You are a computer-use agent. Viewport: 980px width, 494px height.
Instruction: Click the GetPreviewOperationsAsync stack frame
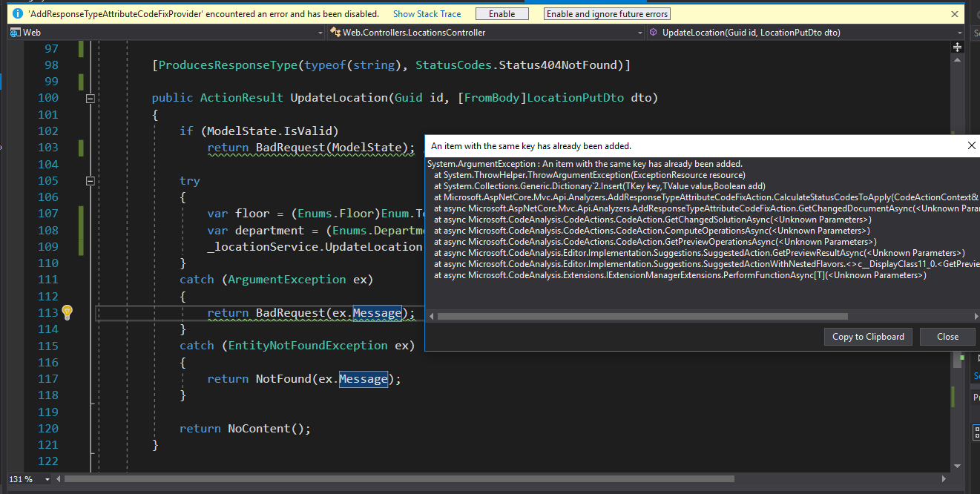[655, 242]
